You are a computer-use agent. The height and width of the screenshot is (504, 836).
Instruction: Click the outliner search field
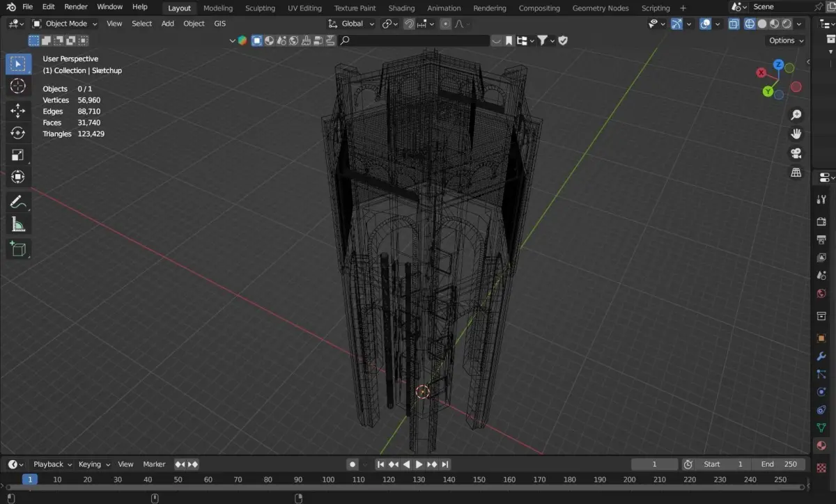(413, 40)
